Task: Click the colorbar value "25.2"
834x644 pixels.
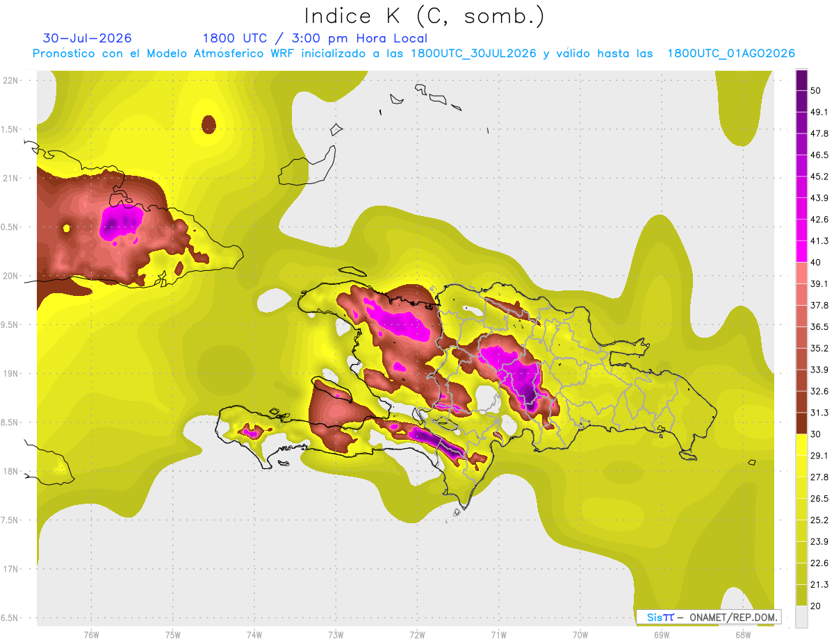Action: (x=819, y=520)
